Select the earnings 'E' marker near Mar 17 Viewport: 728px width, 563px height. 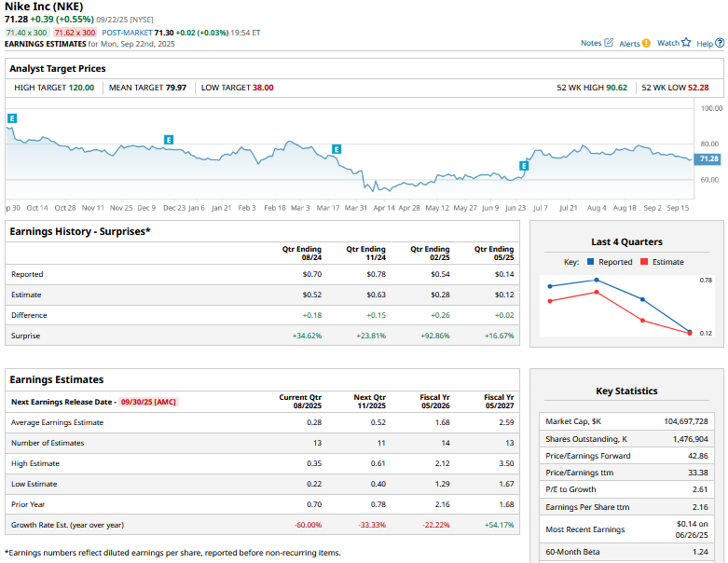click(337, 149)
